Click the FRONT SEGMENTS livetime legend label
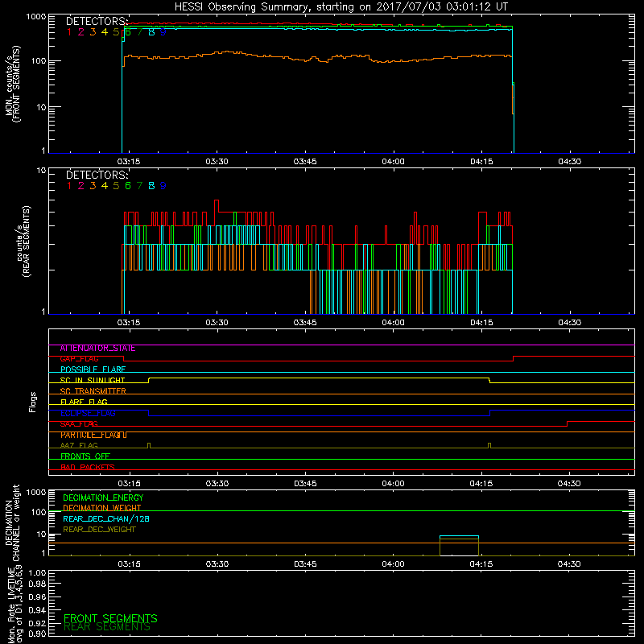 (x=110, y=618)
